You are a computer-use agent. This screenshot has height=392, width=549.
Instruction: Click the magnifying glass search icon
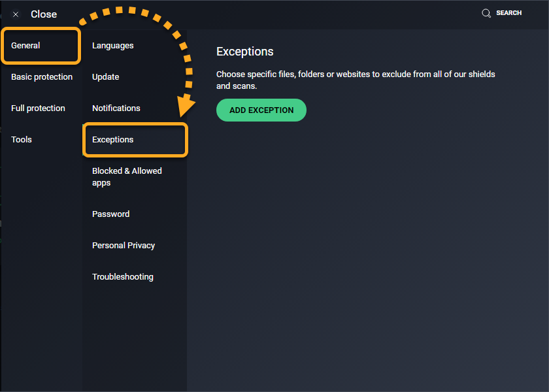tap(486, 13)
